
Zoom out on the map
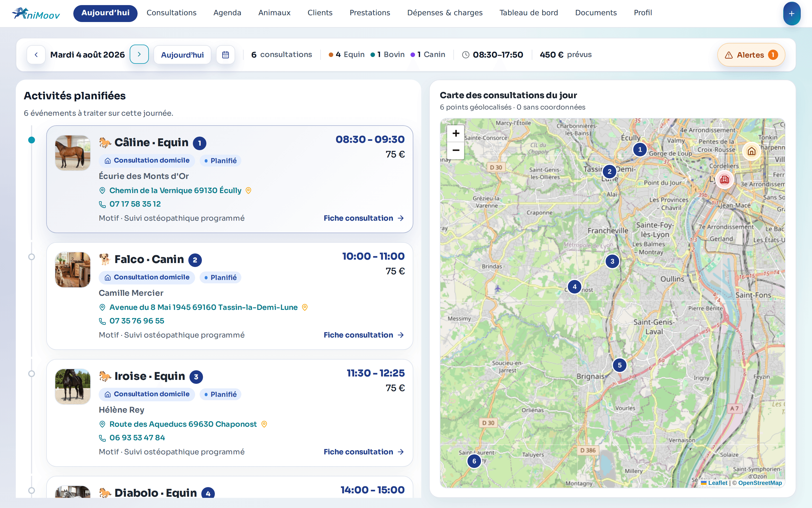point(456,150)
